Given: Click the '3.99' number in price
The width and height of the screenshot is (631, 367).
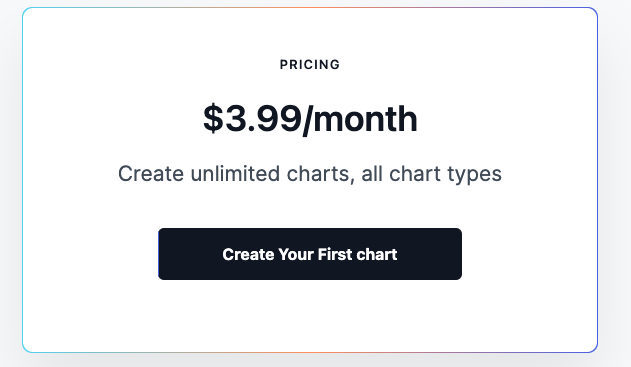Looking at the screenshot, I should (263, 119).
